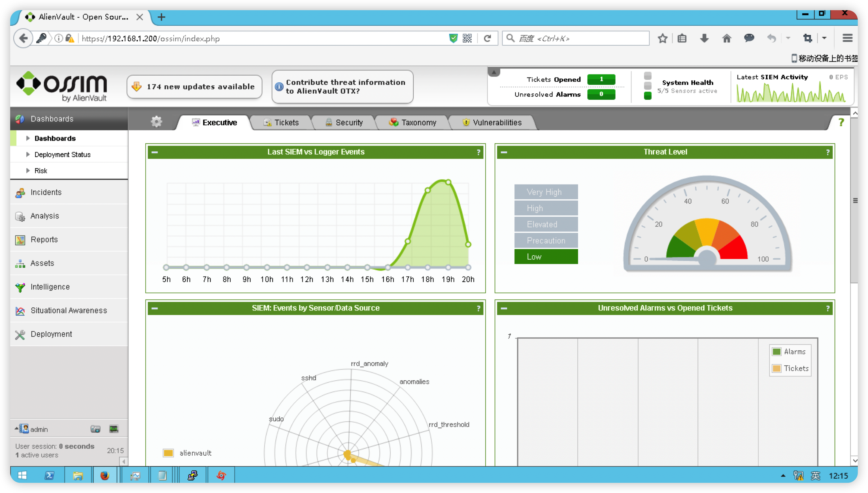Reload the page with browser refresh icon
The height and width of the screenshot is (493, 868).
487,38
